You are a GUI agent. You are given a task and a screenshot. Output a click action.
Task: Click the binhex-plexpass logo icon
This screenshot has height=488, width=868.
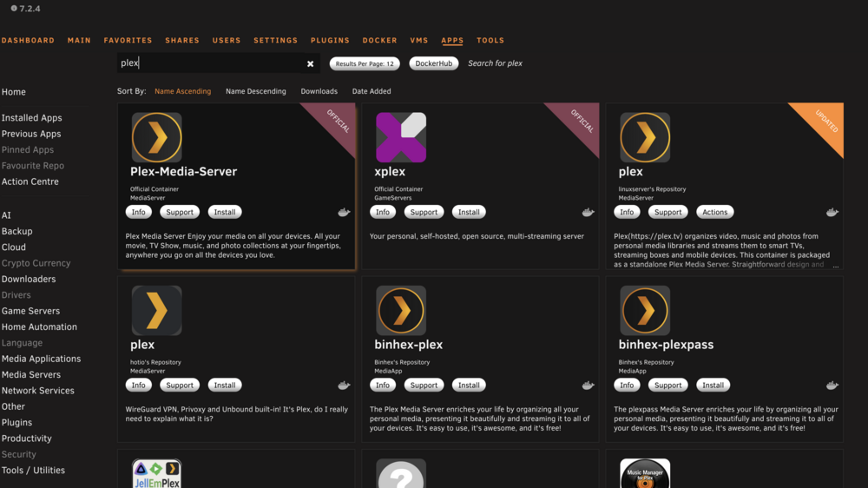645,310
